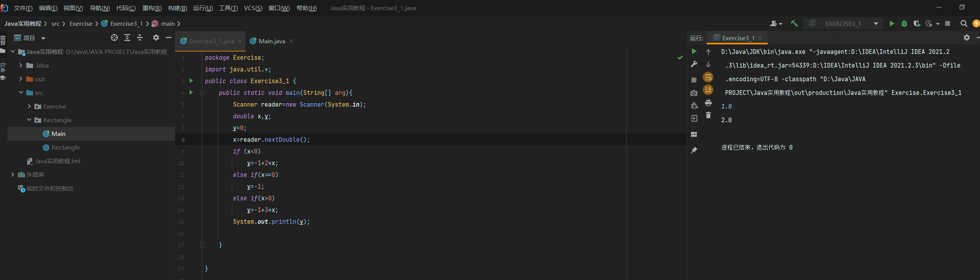Toggle soft-wrap in run console

(x=708, y=77)
